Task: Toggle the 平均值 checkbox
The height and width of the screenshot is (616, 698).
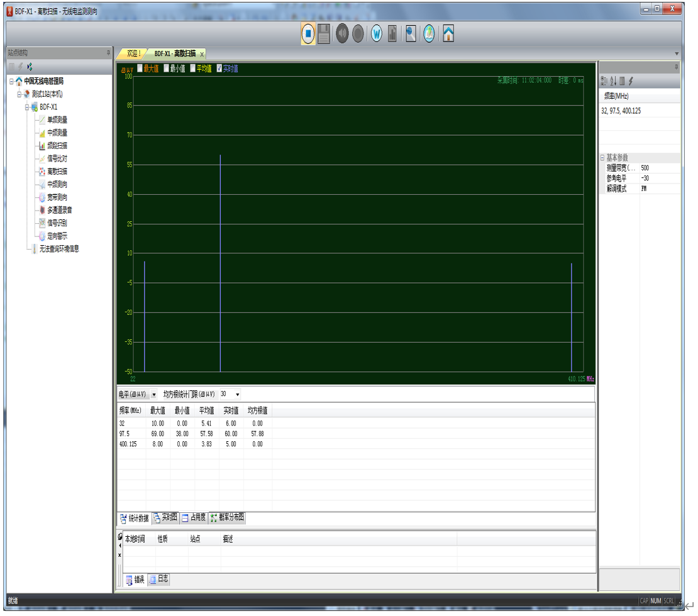Action: tap(193, 69)
